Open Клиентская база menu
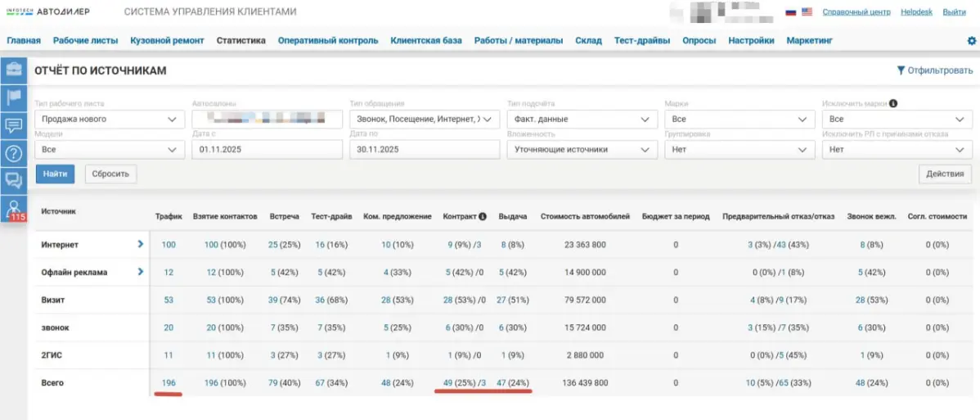The image size is (980, 420). tap(426, 41)
